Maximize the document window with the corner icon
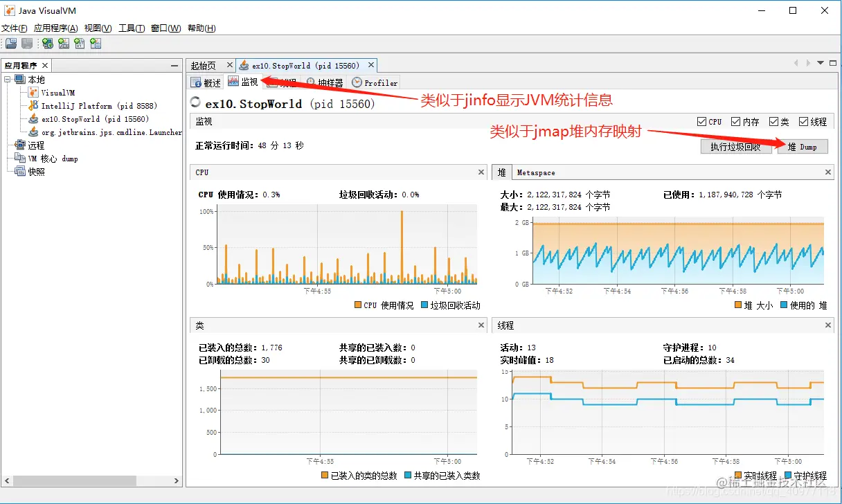The image size is (842, 504). pyautogui.click(x=834, y=62)
